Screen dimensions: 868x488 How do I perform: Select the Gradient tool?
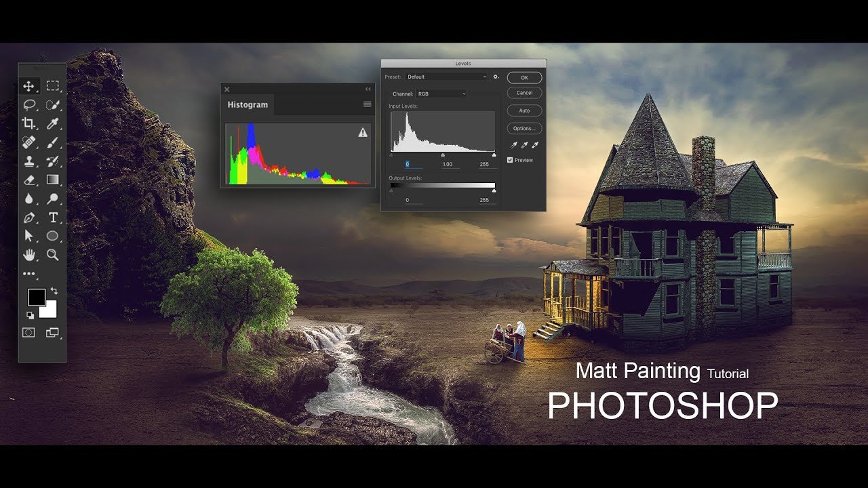pyautogui.click(x=52, y=180)
